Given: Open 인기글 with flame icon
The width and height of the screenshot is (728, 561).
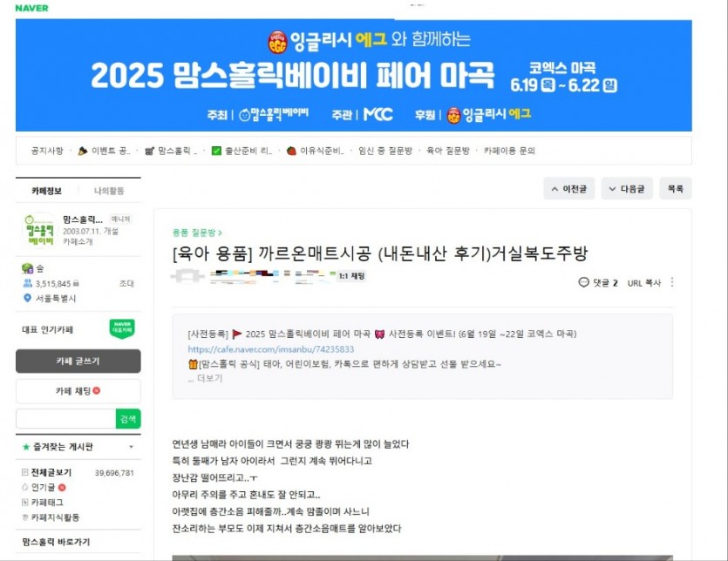Looking at the screenshot, I should tap(44, 487).
